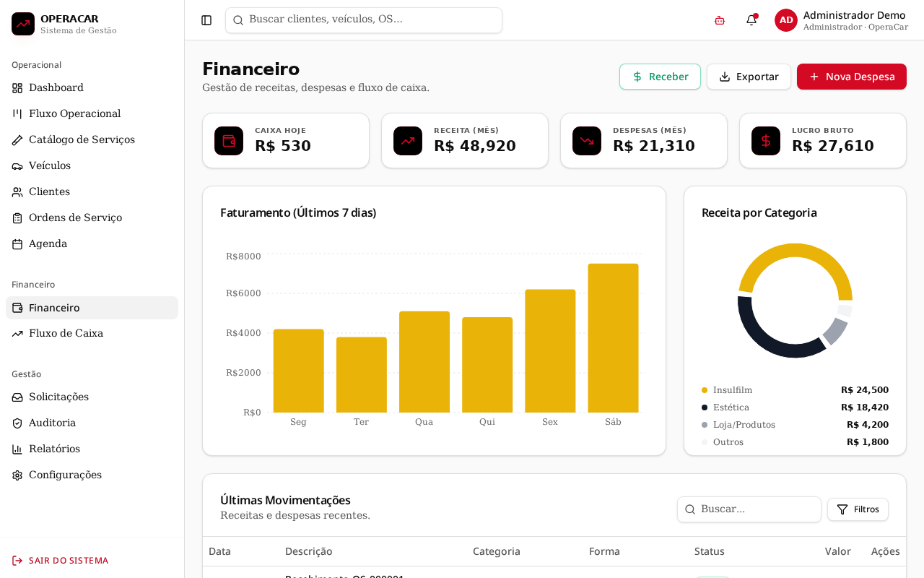Viewport: 924px width, 578px height.
Task: Click the Fluxo Operacional icon
Action: [x=17, y=114]
